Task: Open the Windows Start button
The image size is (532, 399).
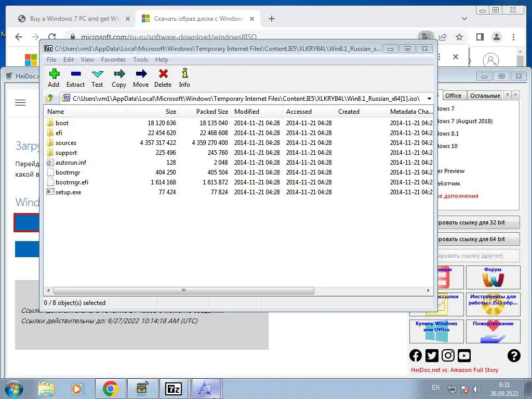Action: (x=14, y=389)
